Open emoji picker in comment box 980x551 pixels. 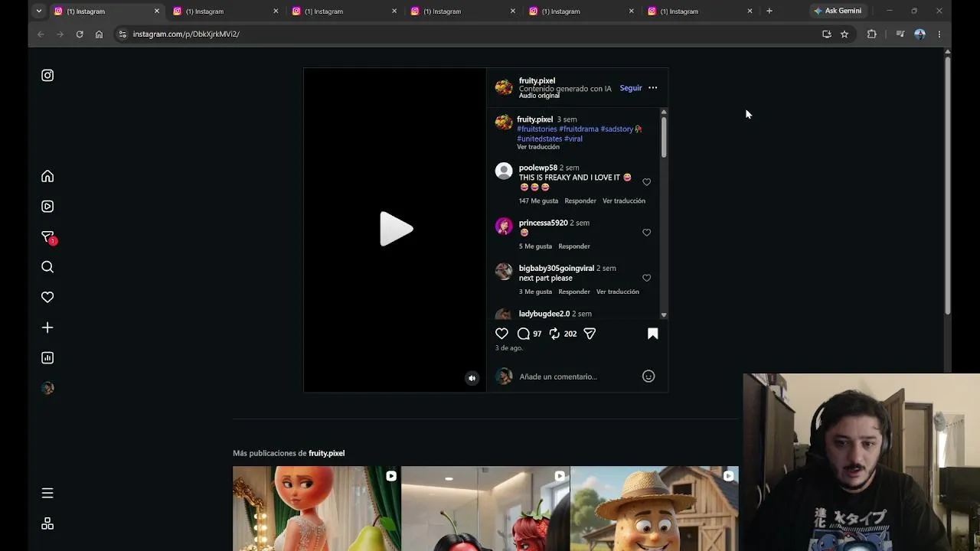point(648,377)
